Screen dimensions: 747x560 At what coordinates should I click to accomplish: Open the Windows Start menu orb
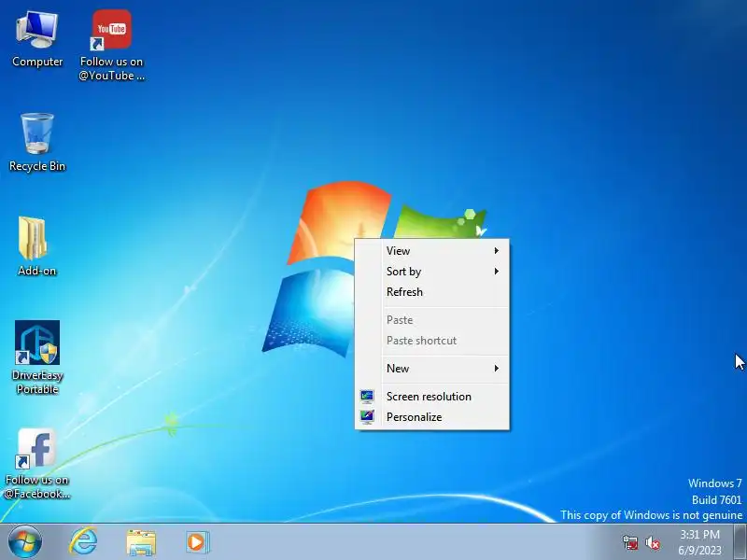tap(25, 542)
